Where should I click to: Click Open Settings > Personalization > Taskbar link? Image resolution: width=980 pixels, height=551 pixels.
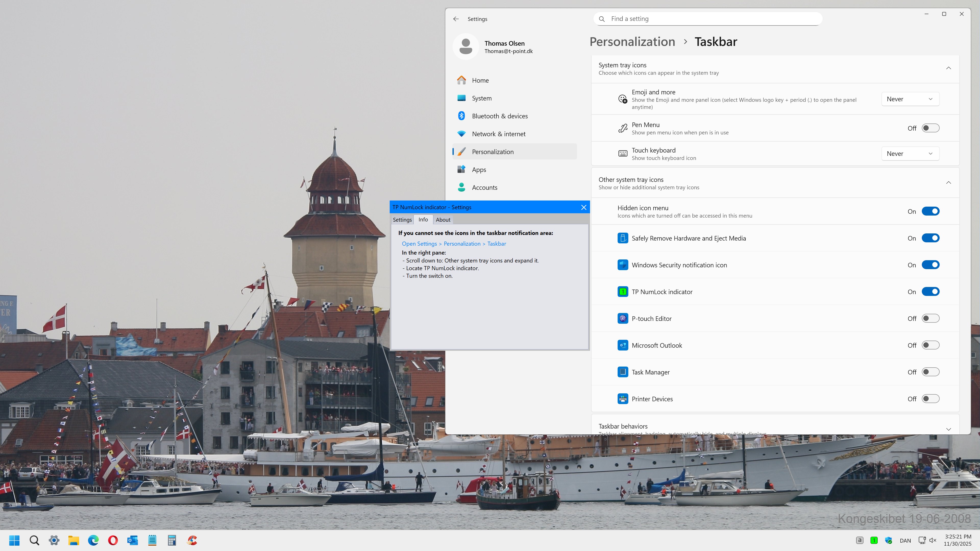[x=454, y=244]
